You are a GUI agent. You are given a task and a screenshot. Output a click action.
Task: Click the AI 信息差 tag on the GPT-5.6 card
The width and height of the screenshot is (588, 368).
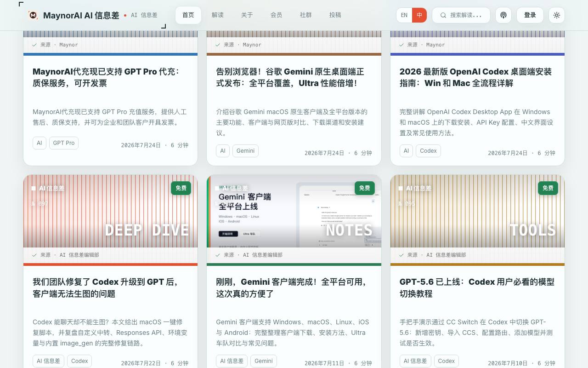click(415, 361)
